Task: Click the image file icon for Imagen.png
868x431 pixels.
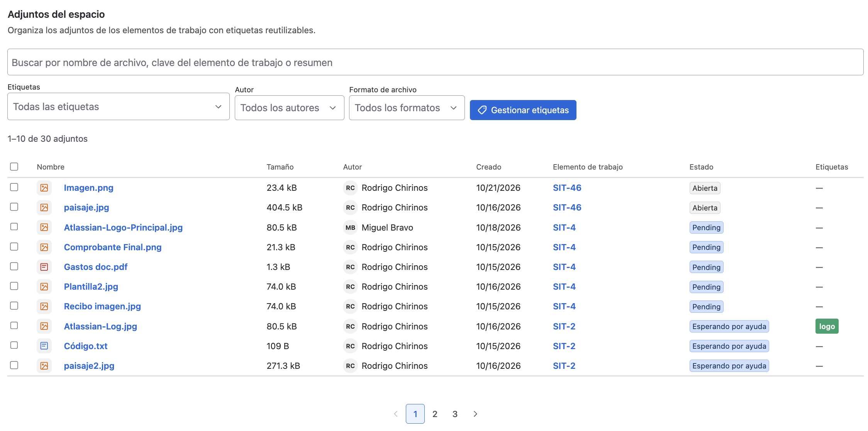Action: 44,188
